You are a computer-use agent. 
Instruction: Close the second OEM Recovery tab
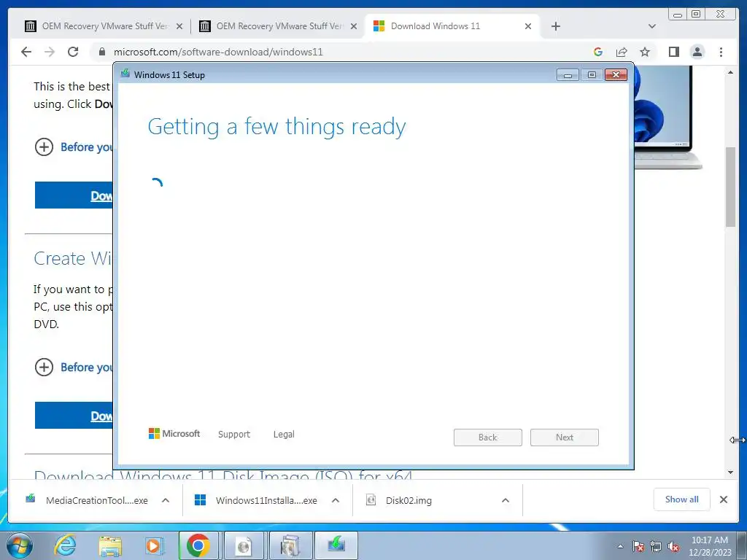pyautogui.click(x=354, y=26)
